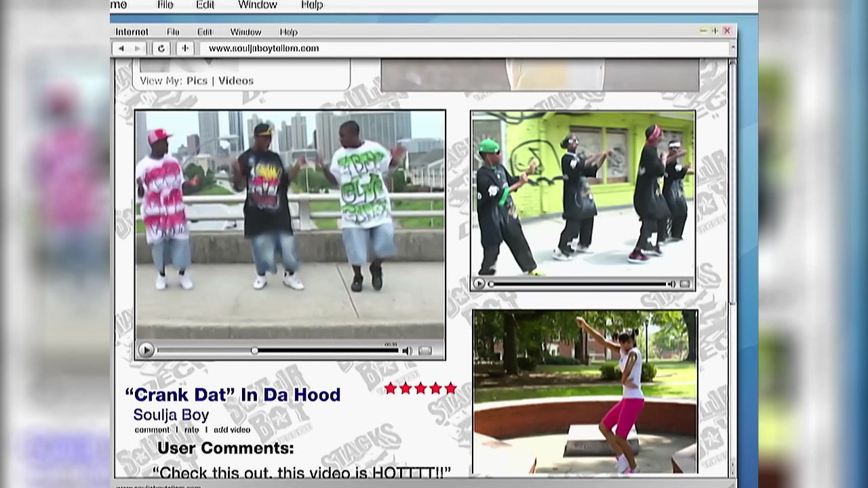Click the browser forward arrow

pyautogui.click(x=138, y=48)
